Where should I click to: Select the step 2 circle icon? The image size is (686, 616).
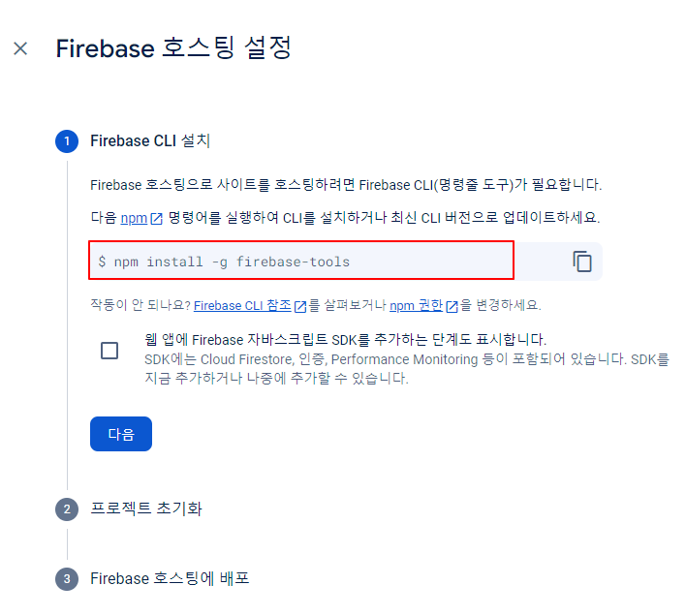[67, 508]
